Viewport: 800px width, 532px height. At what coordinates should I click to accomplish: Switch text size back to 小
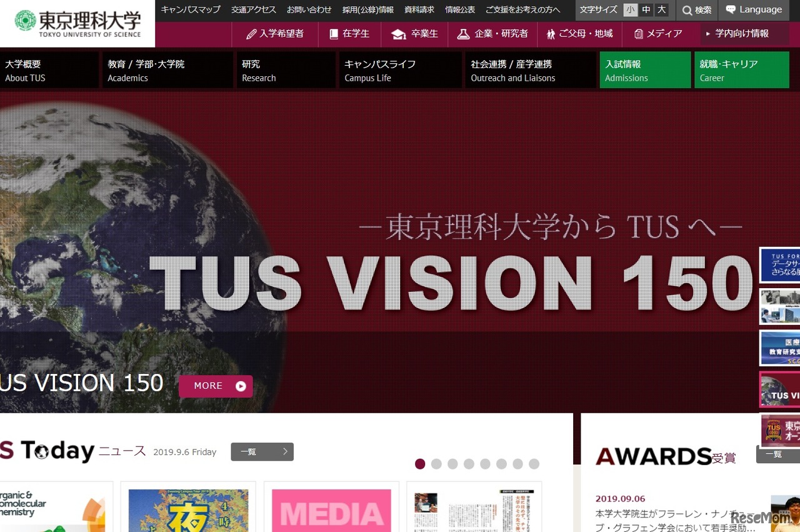coord(631,10)
